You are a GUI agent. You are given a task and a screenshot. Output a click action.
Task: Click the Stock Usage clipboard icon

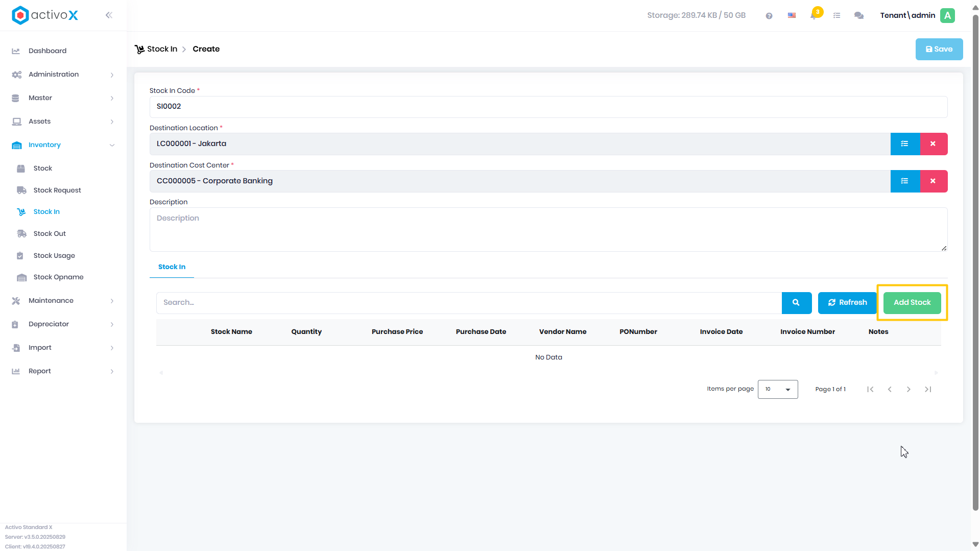click(20, 256)
